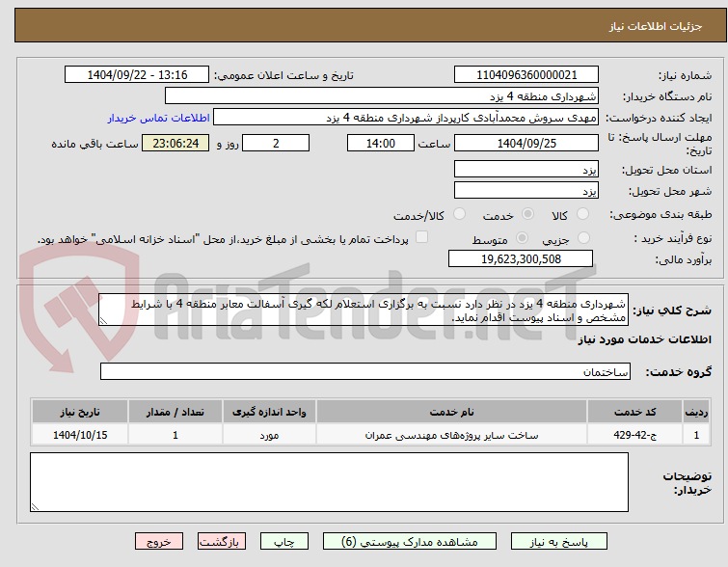
Task: Click buyer notes resize grip corner
Action: (35, 506)
